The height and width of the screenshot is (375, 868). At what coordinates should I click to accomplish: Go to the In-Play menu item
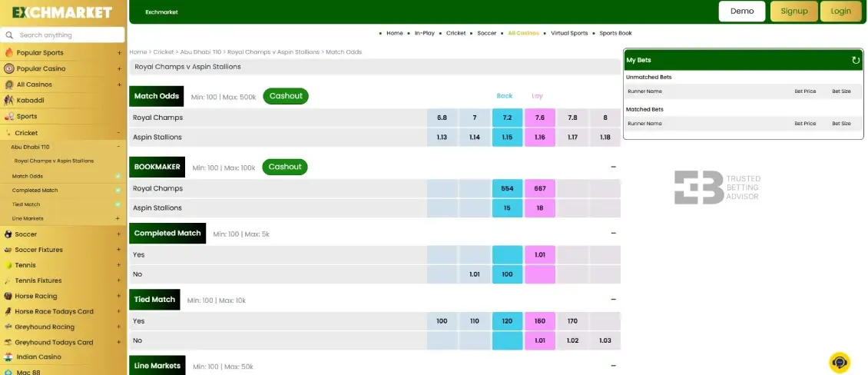425,33
